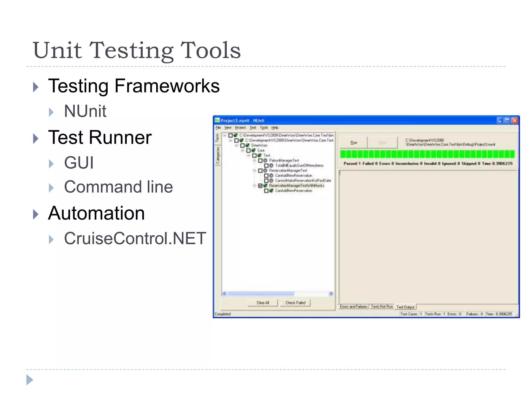Check the PatronManagerTest checkbox
532x399 pixels.
point(260,161)
